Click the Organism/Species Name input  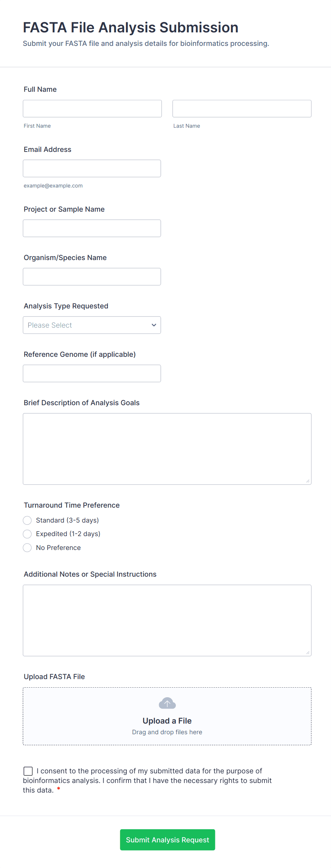92,276
